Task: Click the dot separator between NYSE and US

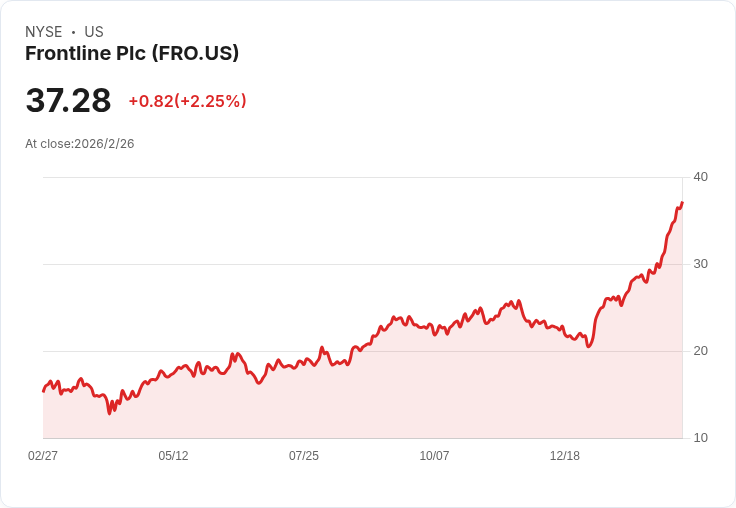Action: coord(73,32)
